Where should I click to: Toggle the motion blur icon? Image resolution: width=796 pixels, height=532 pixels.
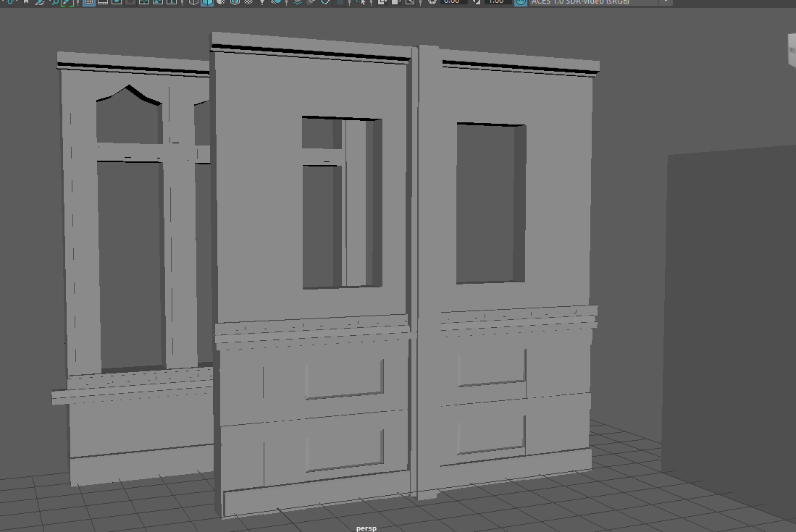click(x=311, y=2)
